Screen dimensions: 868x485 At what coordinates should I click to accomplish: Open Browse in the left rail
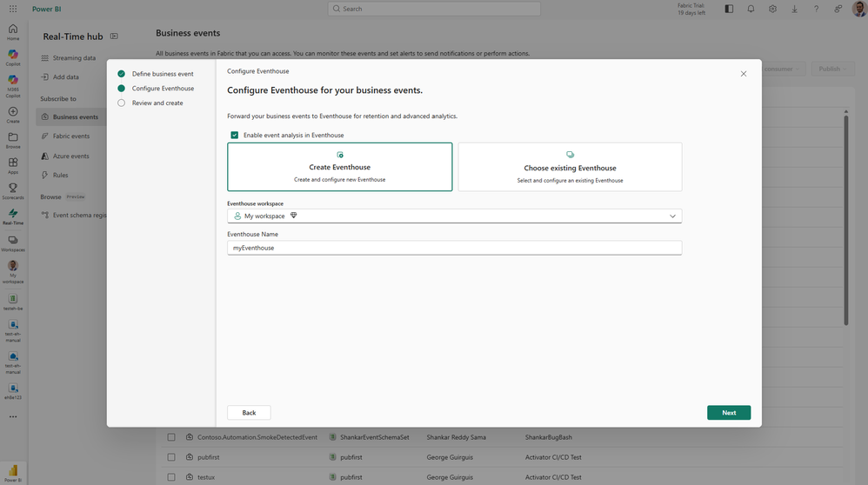(13, 141)
